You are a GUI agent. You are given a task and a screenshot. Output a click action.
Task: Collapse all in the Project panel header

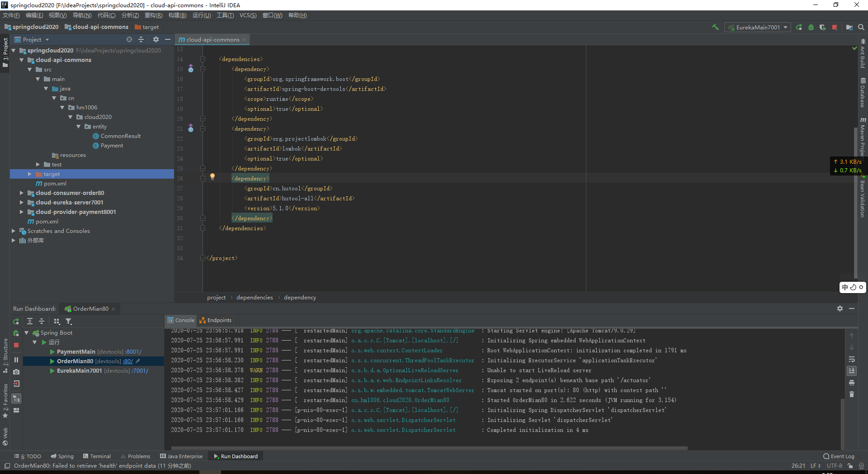pyautogui.click(x=141, y=39)
